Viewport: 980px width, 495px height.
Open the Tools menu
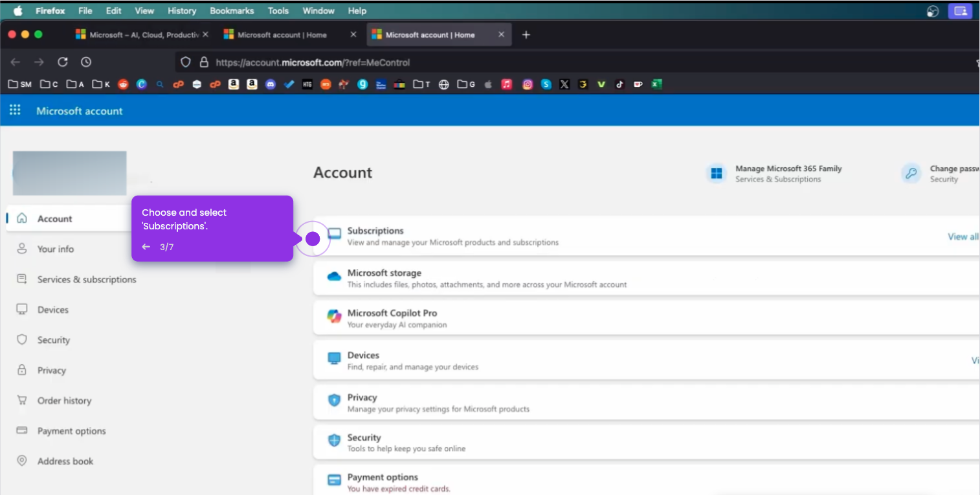tap(278, 10)
